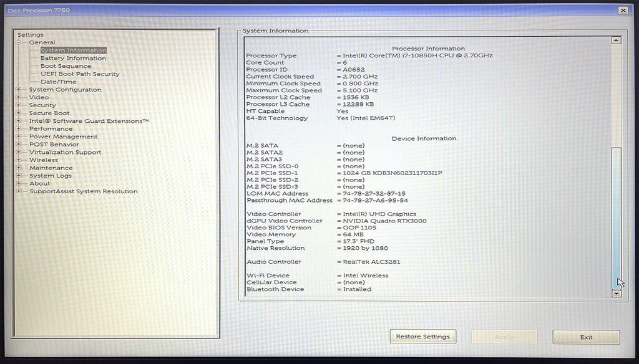
Task: Select System Configuration label
Action: [x=65, y=90]
